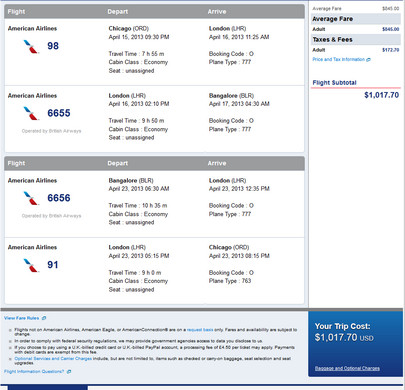The image size is (405, 390).
Task: Select flight number 98
Action: 53,46
